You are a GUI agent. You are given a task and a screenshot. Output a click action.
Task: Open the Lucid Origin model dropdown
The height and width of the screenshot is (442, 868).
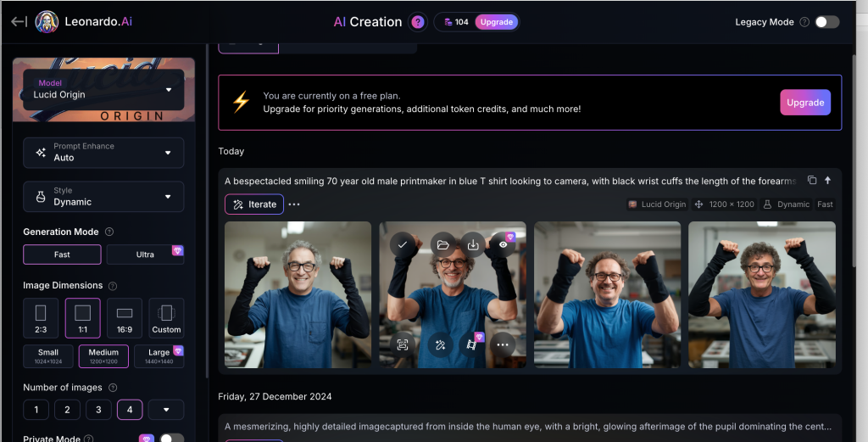(103, 89)
